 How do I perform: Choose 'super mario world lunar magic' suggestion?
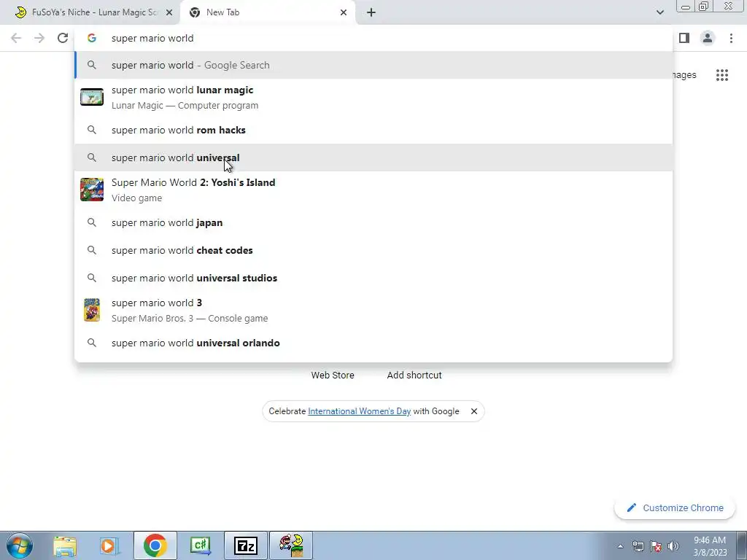[x=373, y=97]
